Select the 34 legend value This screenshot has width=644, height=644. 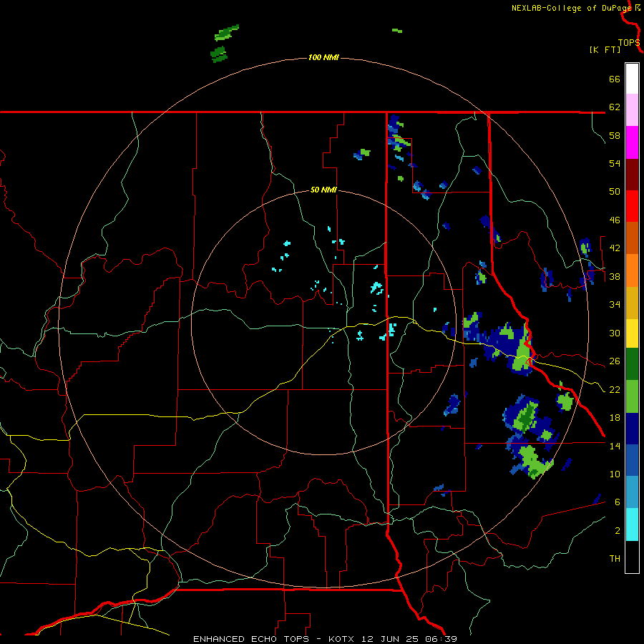coord(615,305)
